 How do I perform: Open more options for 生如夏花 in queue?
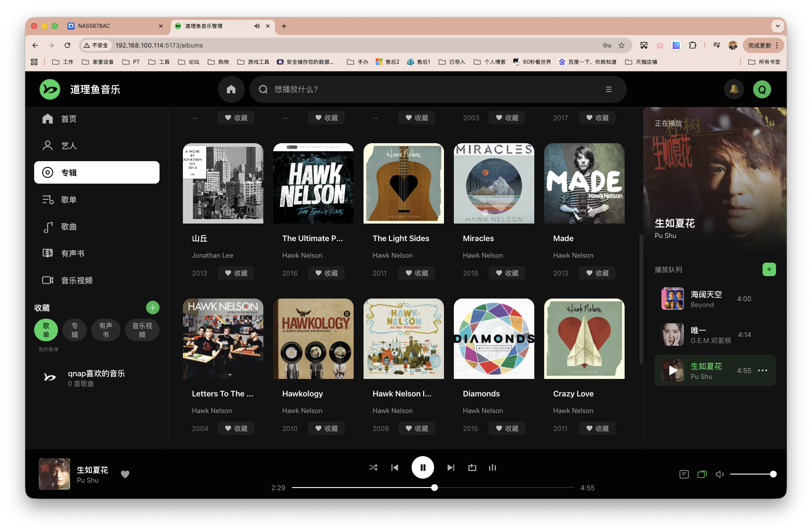coord(763,370)
